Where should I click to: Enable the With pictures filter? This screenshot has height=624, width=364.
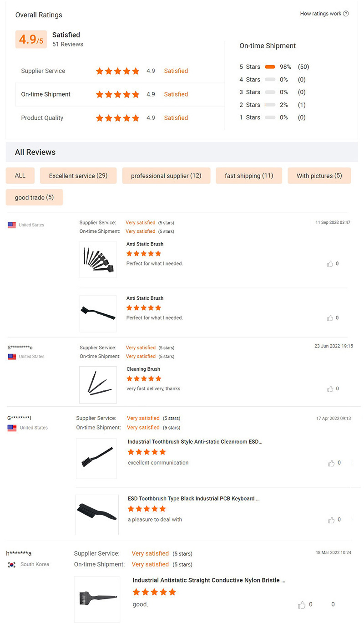(319, 175)
